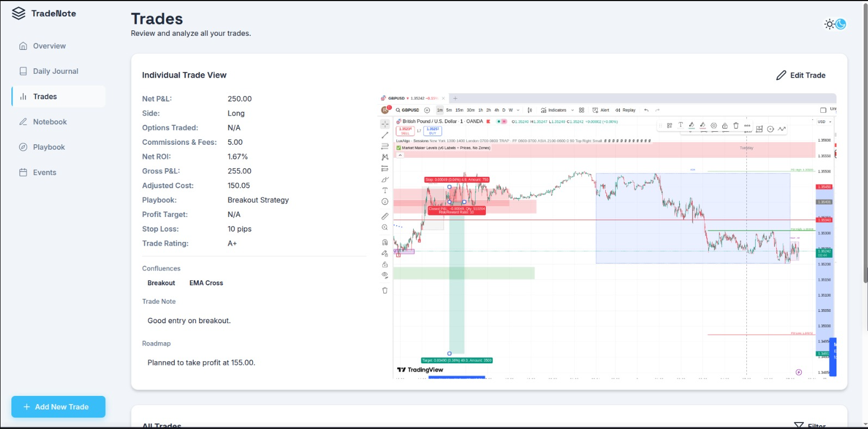The width and height of the screenshot is (868, 429).
Task: Open the USD currency dropdown
Action: pos(825,122)
